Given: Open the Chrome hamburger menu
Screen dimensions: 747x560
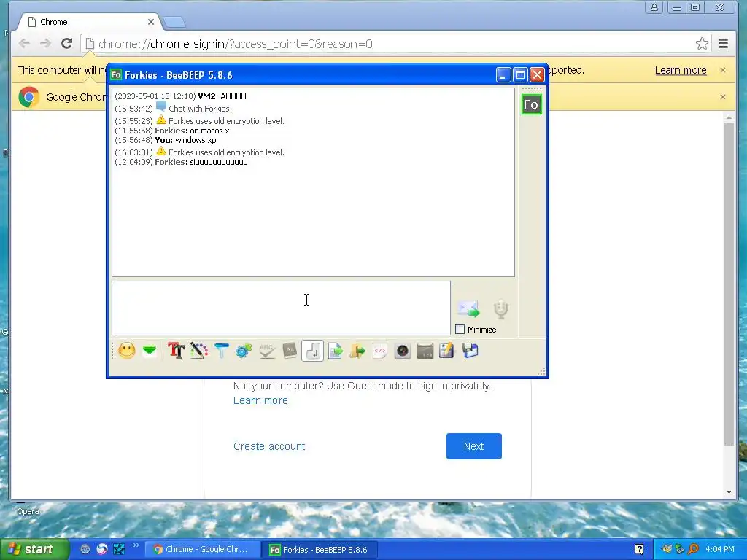Looking at the screenshot, I should click(723, 44).
